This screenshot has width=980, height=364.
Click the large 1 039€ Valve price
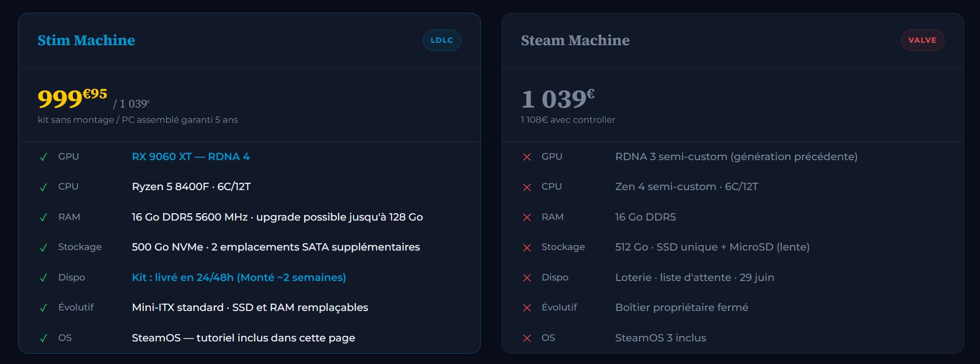(x=558, y=98)
